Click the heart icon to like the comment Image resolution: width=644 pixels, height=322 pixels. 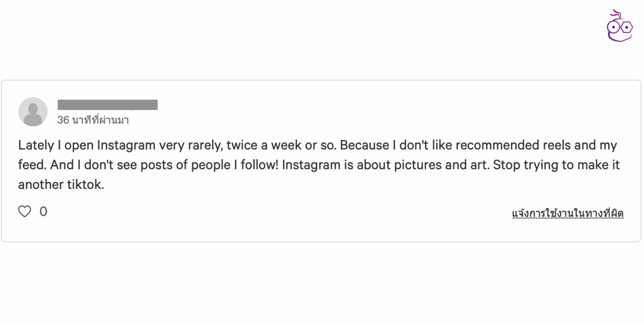(25, 211)
